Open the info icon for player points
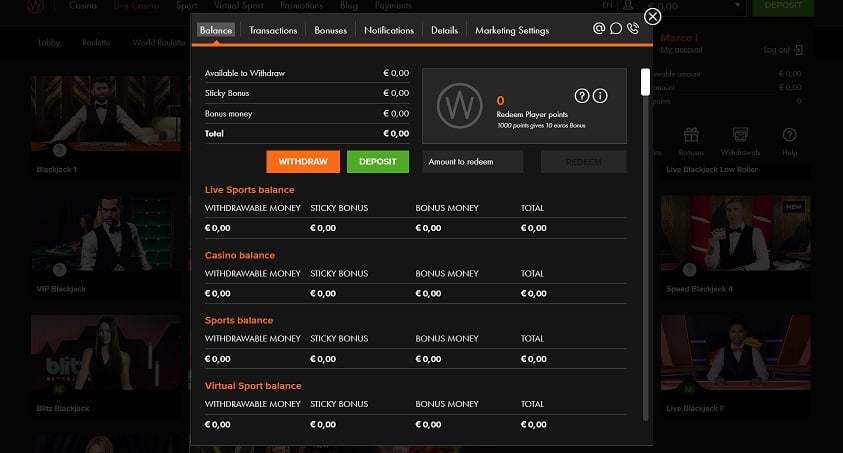Screen dimensions: 843x453 click(x=600, y=96)
